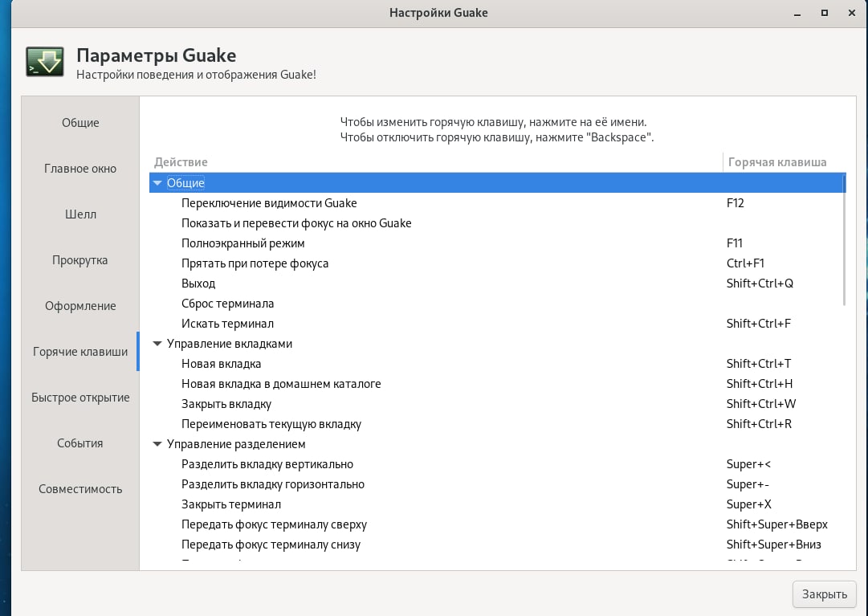This screenshot has width=868, height=616.
Task: Select the Новая вкладка shortcut row
Action: [222, 364]
